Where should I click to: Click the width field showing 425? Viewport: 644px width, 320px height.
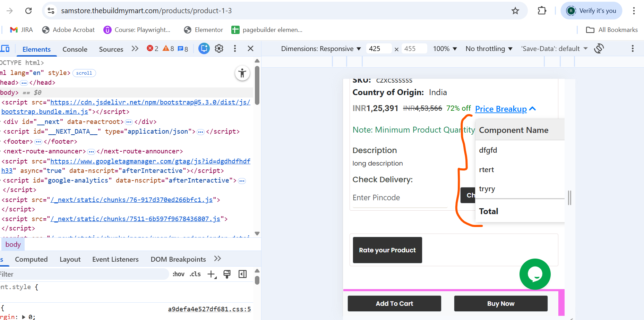379,49
